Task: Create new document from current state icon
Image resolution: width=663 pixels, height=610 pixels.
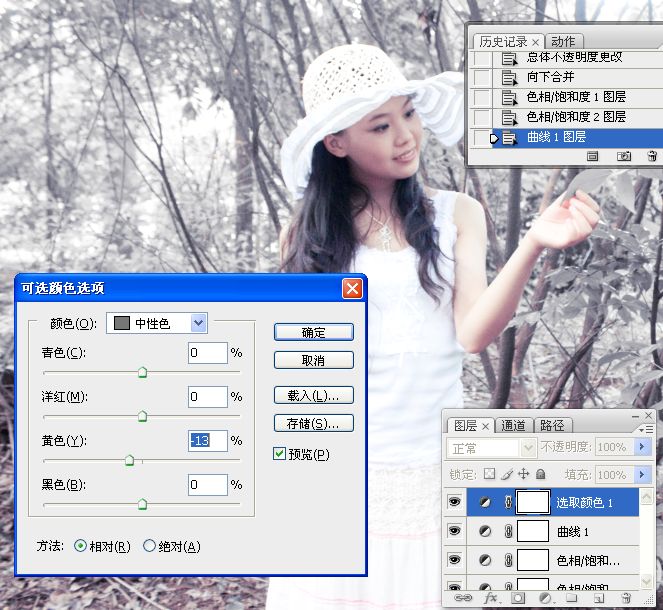Action: [x=592, y=156]
